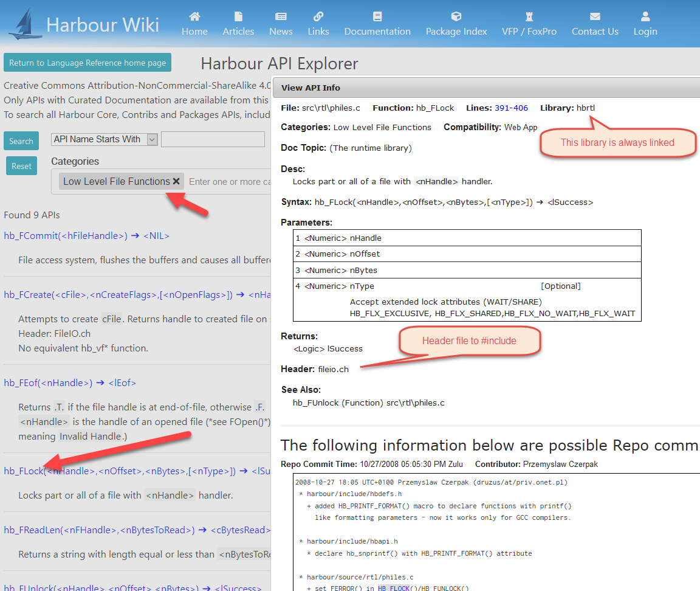700x591 pixels.
Task: Click the VFP / FoxPro rook icon
Action: pyautogui.click(x=529, y=16)
